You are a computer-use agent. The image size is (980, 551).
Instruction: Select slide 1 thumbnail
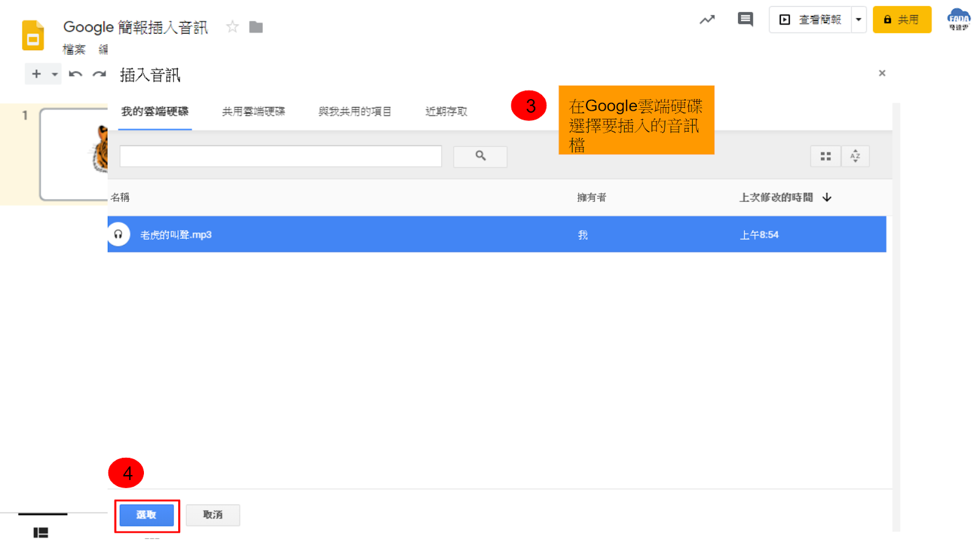pyautogui.click(x=74, y=154)
